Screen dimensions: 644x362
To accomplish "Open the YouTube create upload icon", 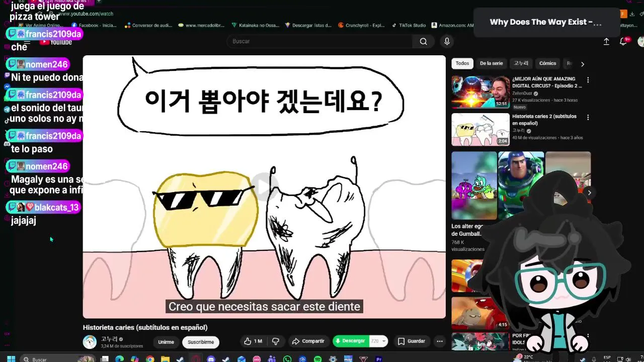I will pyautogui.click(x=606, y=42).
